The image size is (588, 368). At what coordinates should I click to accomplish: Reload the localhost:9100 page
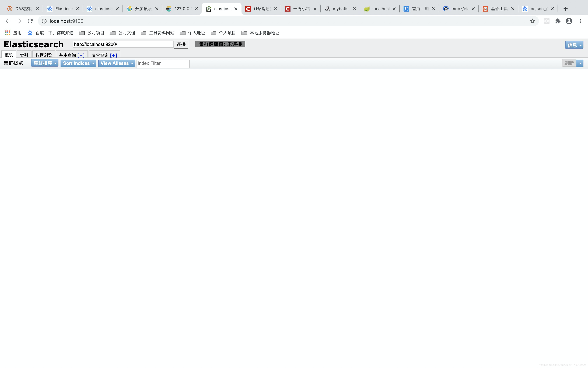30,21
